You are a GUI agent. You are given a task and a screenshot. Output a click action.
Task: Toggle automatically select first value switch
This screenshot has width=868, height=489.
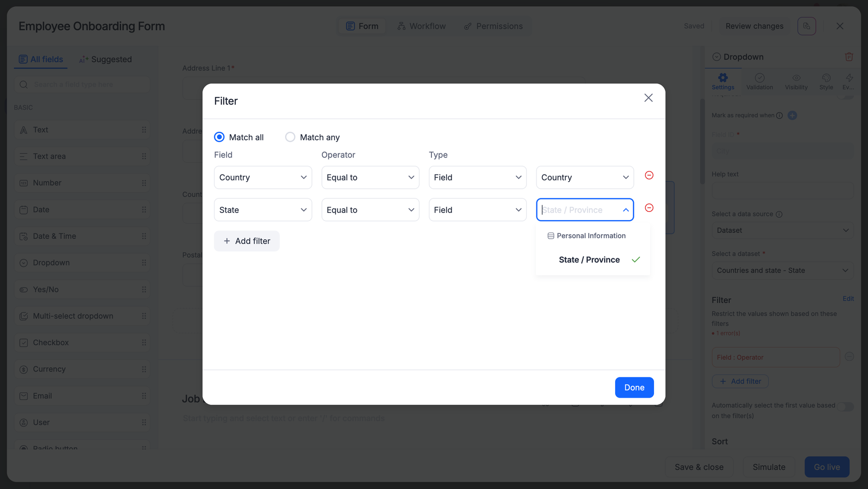(x=846, y=407)
